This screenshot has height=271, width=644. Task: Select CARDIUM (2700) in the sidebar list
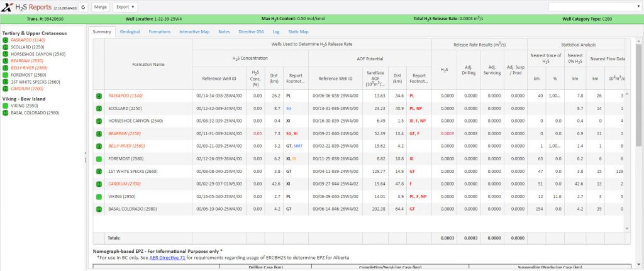tap(27, 89)
